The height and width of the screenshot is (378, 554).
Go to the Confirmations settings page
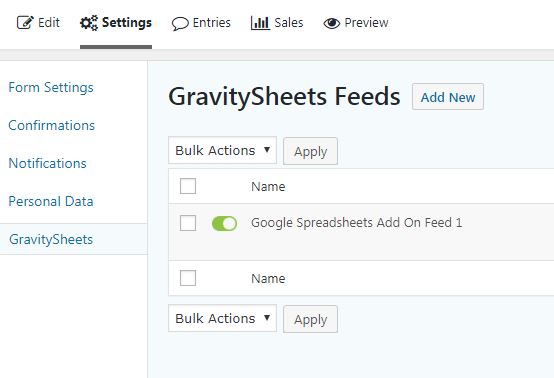[52, 125]
